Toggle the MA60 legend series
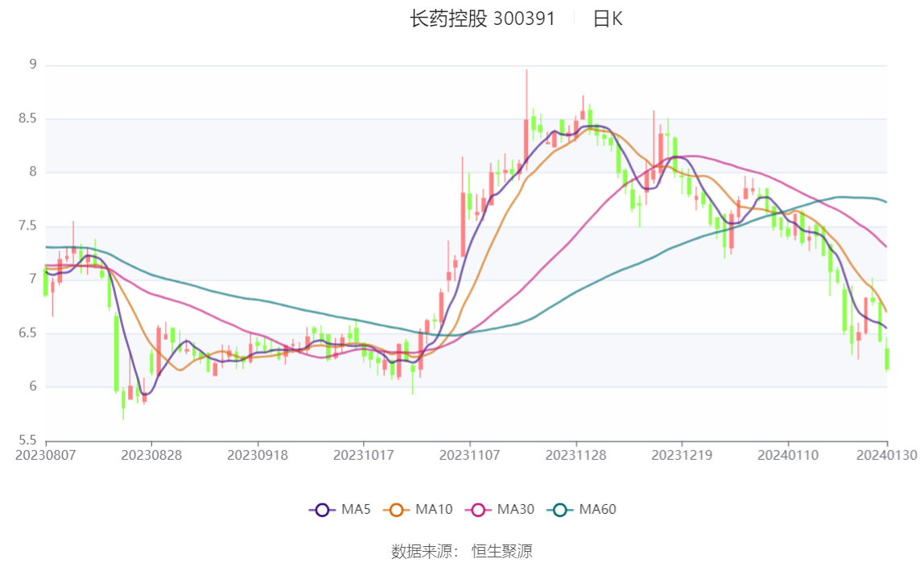The width and height of the screenshot is (924, 563). 582,509
